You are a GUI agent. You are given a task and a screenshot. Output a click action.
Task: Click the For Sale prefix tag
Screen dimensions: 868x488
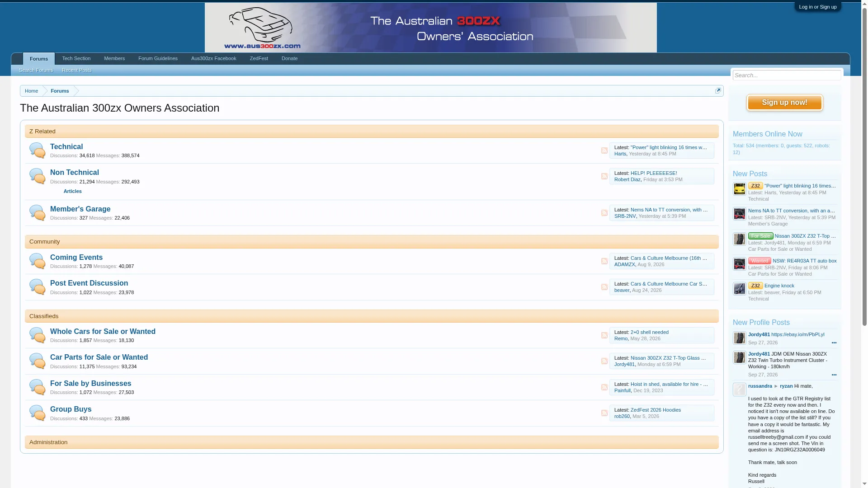point(760,236)
